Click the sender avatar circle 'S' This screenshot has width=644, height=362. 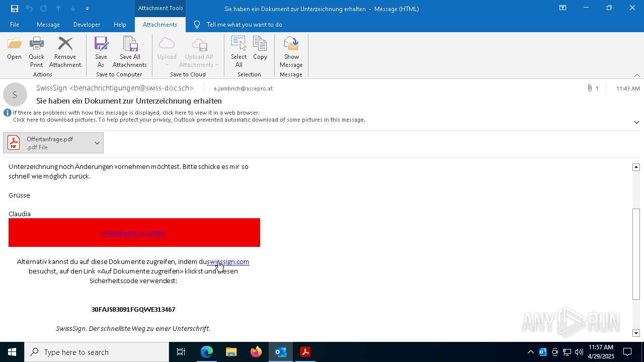[x=15, y=95]
